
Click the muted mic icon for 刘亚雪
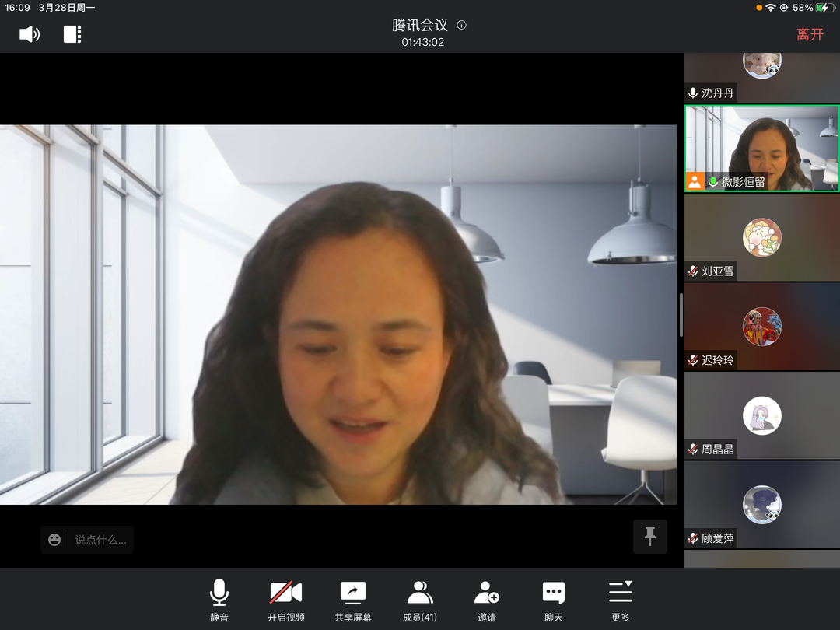(x=693, y=271)
